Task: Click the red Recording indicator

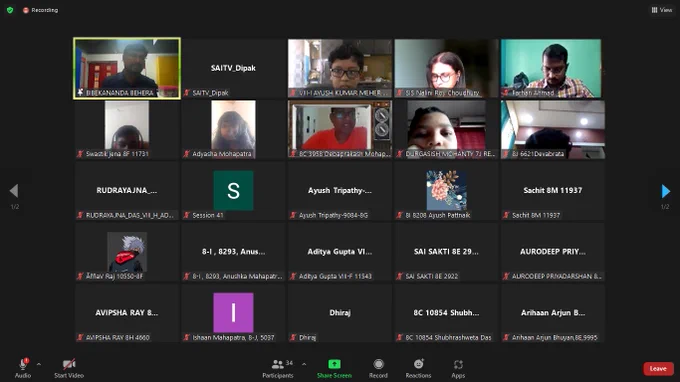Action: [x=40, y=10]
